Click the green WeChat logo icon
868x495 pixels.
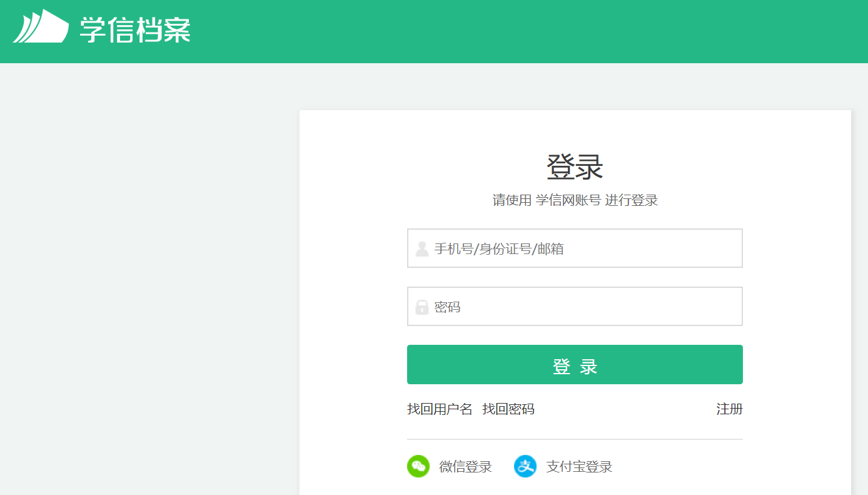(x=418, y=466)
